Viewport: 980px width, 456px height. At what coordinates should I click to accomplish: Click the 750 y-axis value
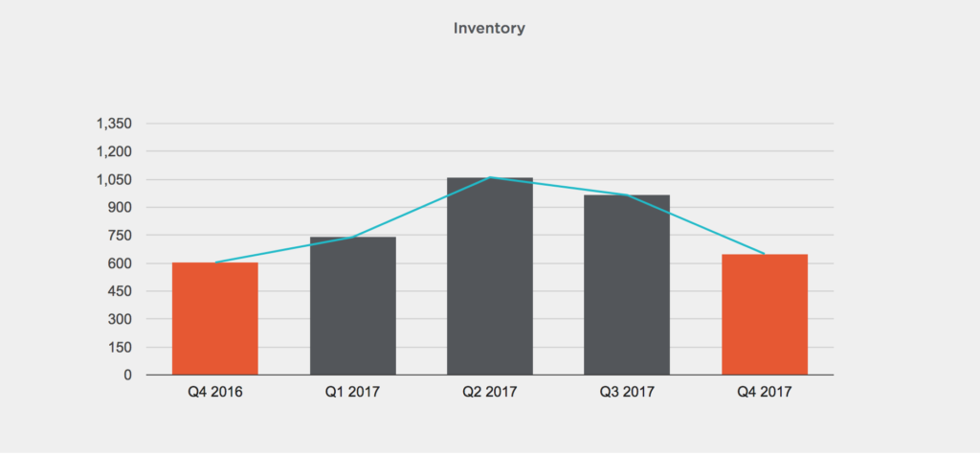click(x=120, y=236)
